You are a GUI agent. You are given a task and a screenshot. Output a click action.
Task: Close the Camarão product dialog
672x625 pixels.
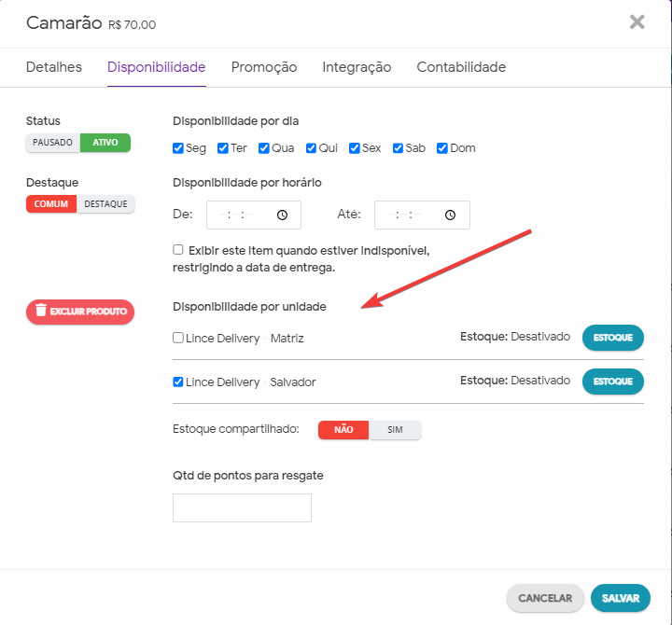point(637,22)
